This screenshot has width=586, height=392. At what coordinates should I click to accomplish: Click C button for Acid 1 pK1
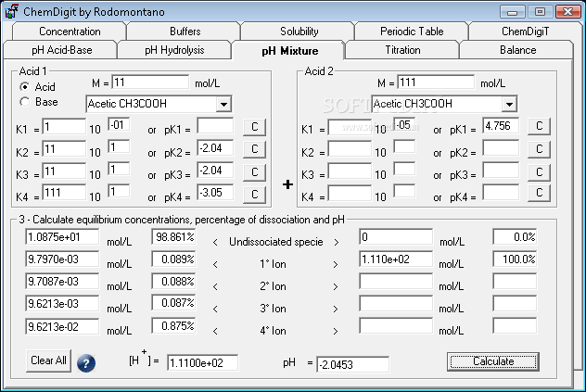(254, 127)
